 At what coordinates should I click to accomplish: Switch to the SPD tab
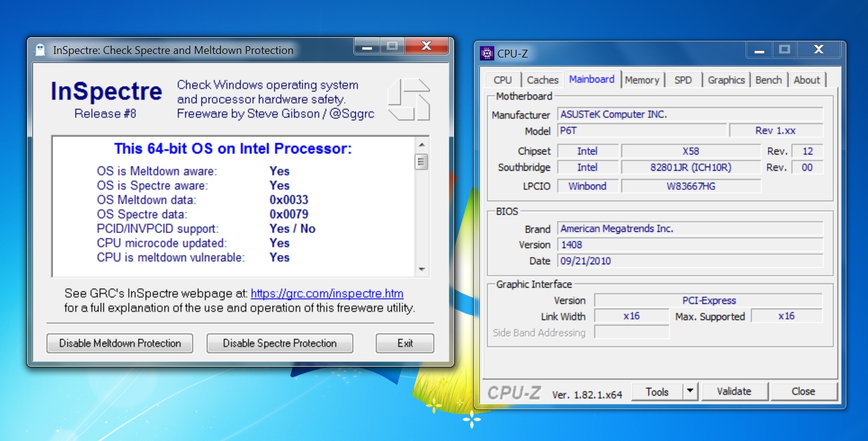coord(683,80)
